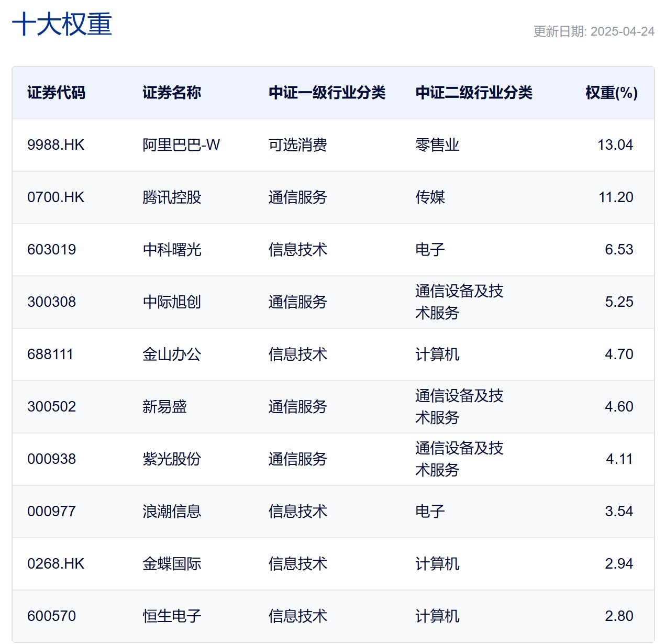The width and height of the screenshot is (665, 644).
Task: Click 信息技术 in the 金蝶国际 row
Action: (x=297, y=564)
